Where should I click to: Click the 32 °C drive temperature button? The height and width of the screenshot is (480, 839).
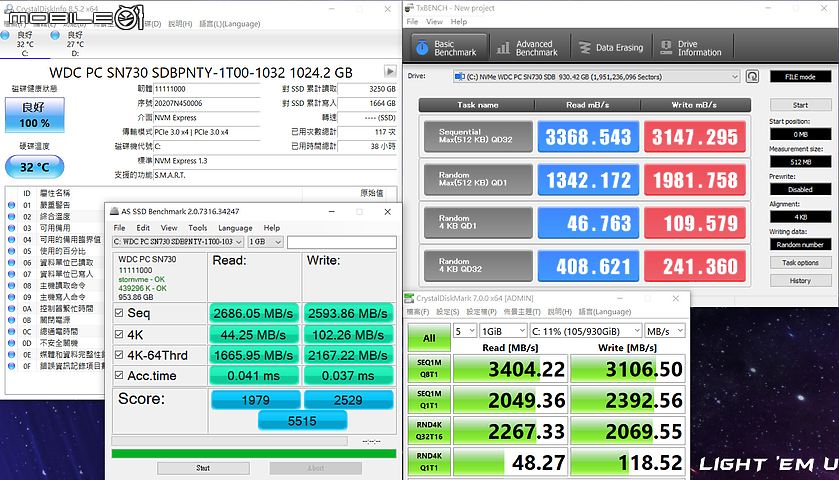[x=35, y=167]
